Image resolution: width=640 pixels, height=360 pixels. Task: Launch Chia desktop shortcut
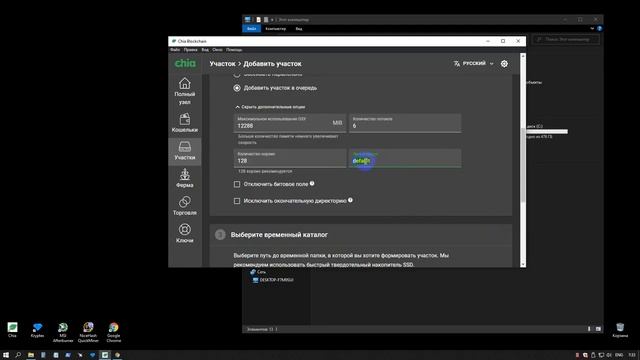click(12, 330)
